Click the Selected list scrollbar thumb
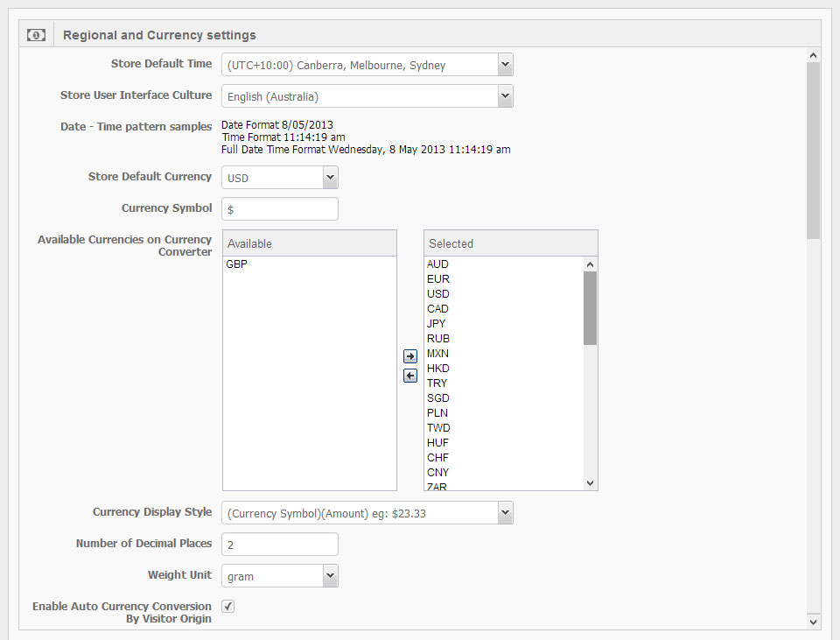 (590, 308)
